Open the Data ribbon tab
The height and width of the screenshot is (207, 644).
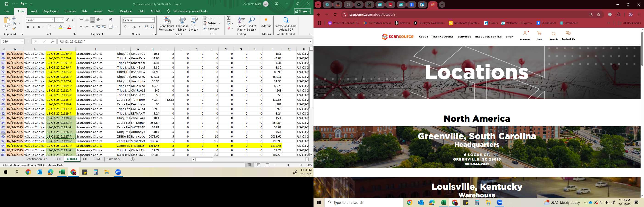tap(84, 11)
